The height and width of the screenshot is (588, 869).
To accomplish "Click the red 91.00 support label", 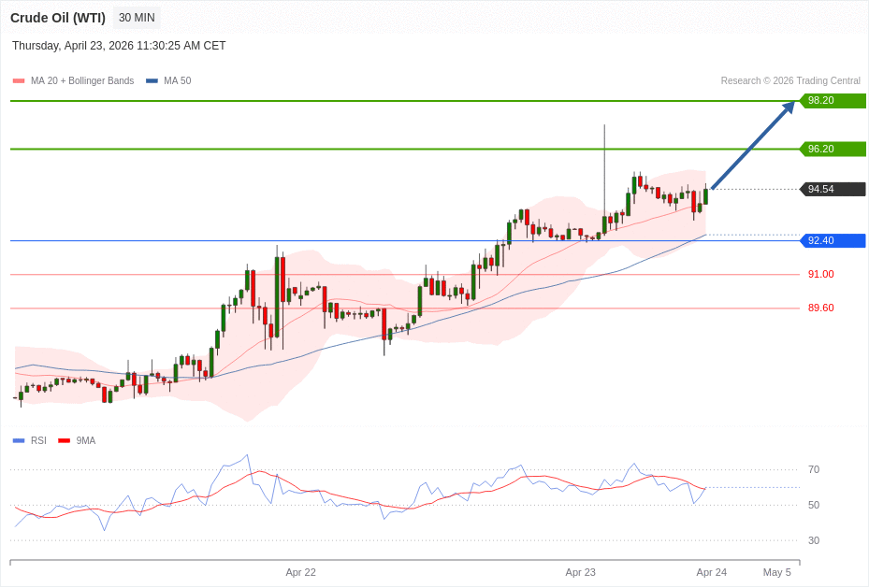I will 820,274.
